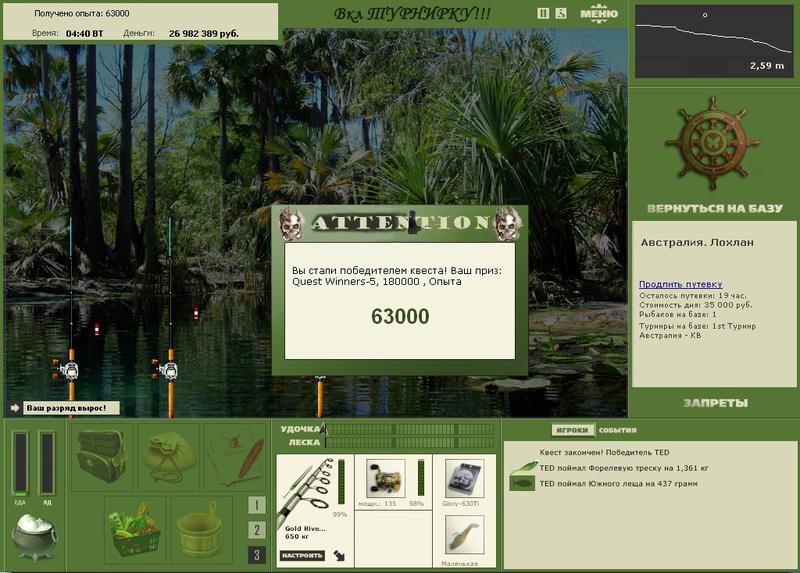The width and height of the screenshot is (800, 573).
Task: Click the ship's wheel return icon
Action: (x=713, y=143)
